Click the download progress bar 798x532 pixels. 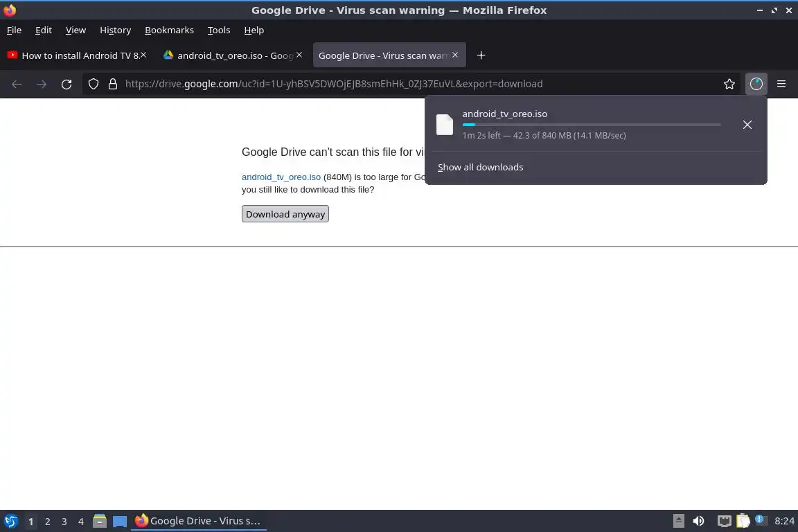[592, 125]
